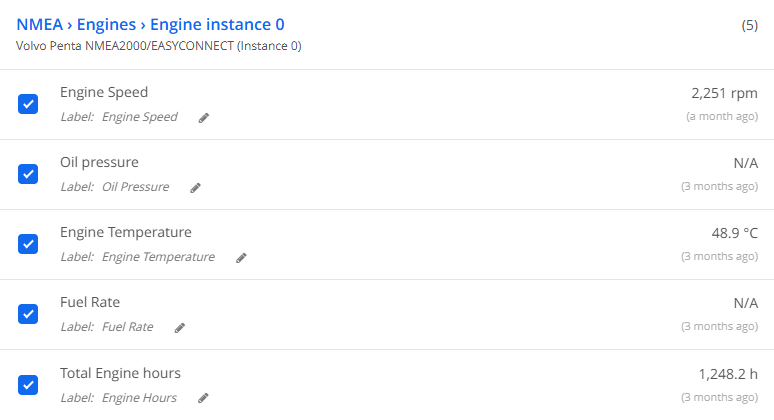
Task: Edit the Engine Speed label pencil icon
Action: [x=203, y=118]
